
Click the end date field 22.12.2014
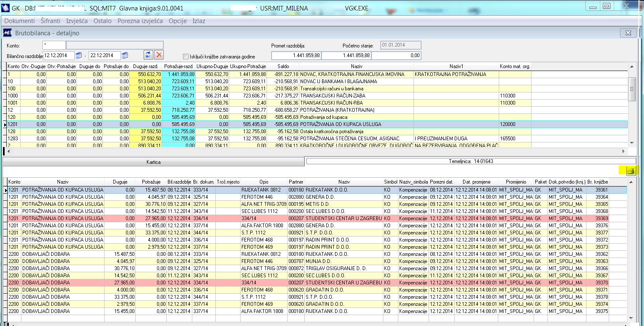(105, 55)
